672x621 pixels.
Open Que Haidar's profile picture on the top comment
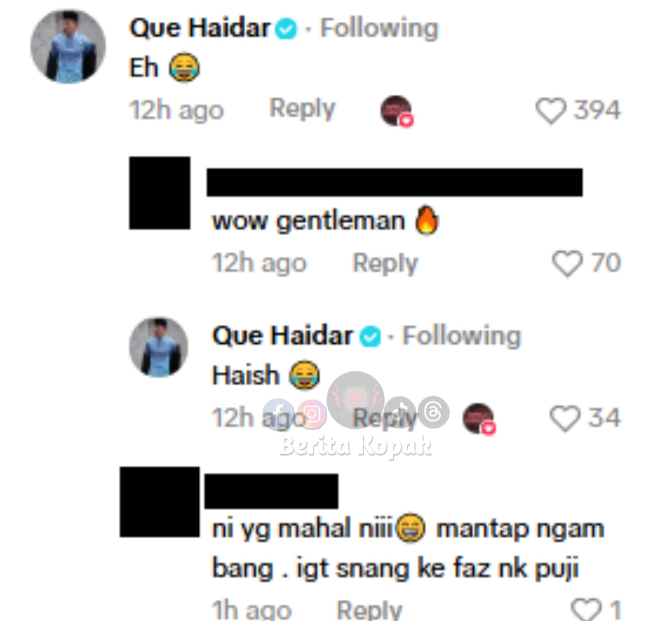point(68,47)
